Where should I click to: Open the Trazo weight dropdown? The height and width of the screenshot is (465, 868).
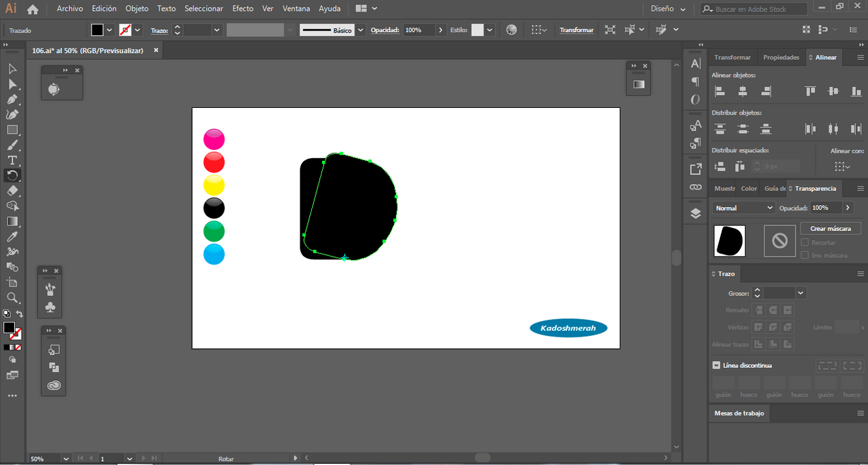point(217,30)
